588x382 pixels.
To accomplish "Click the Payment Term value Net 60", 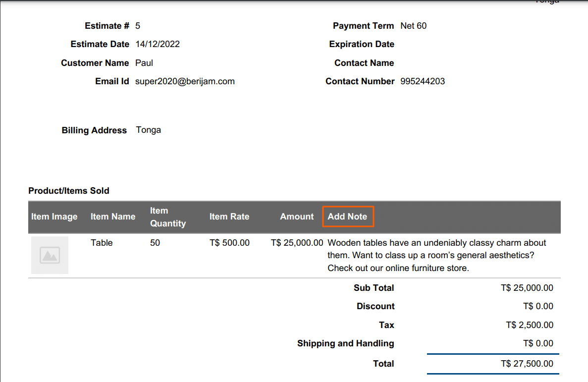I will click(x=413, y=25).
